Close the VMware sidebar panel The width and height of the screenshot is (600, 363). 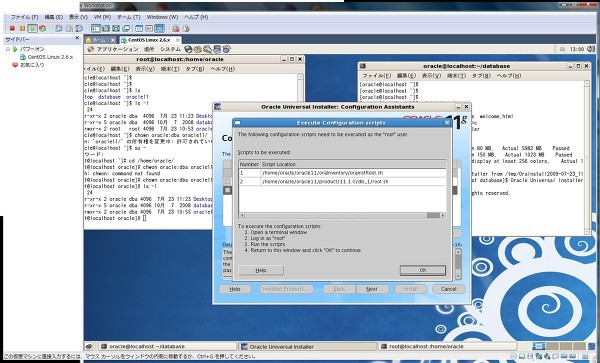click(77, 38)
